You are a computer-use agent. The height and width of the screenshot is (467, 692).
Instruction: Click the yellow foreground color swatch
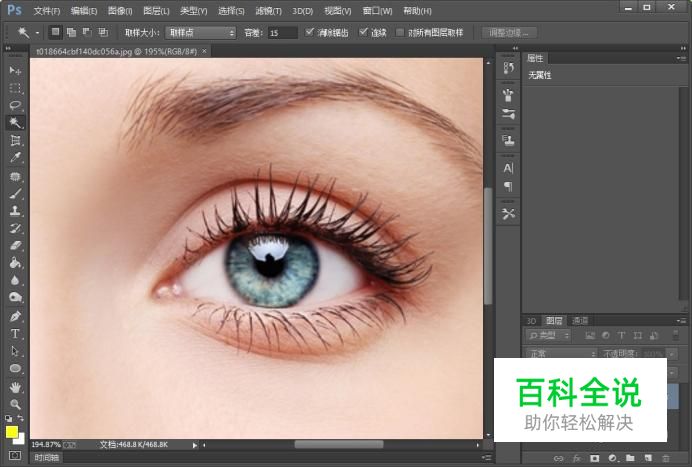tap(11, 432)
